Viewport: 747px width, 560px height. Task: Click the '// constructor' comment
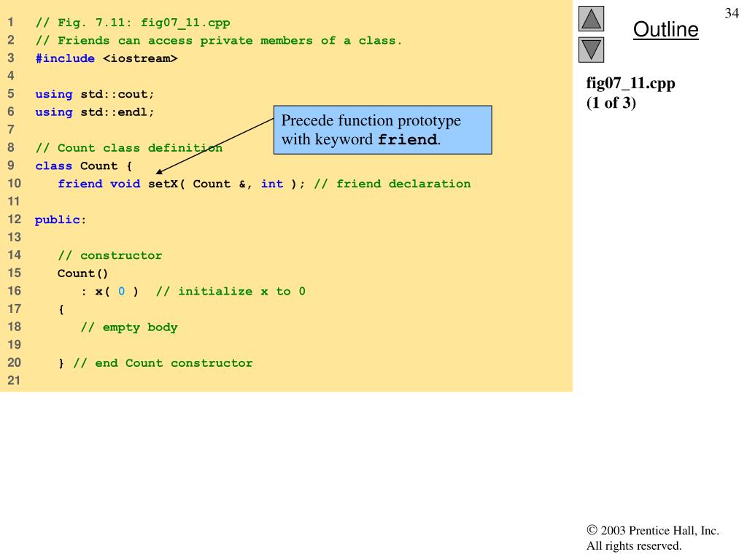tap(110, 256)
